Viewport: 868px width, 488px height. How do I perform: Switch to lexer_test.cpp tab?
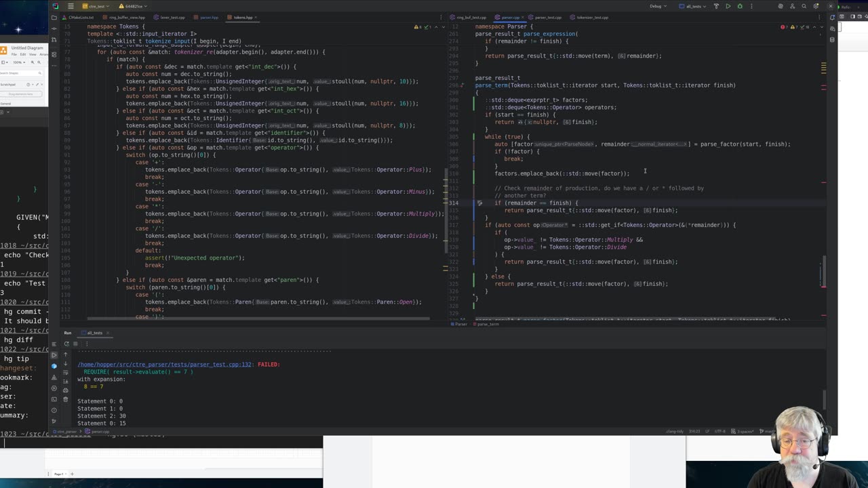[x=170, y=17]
